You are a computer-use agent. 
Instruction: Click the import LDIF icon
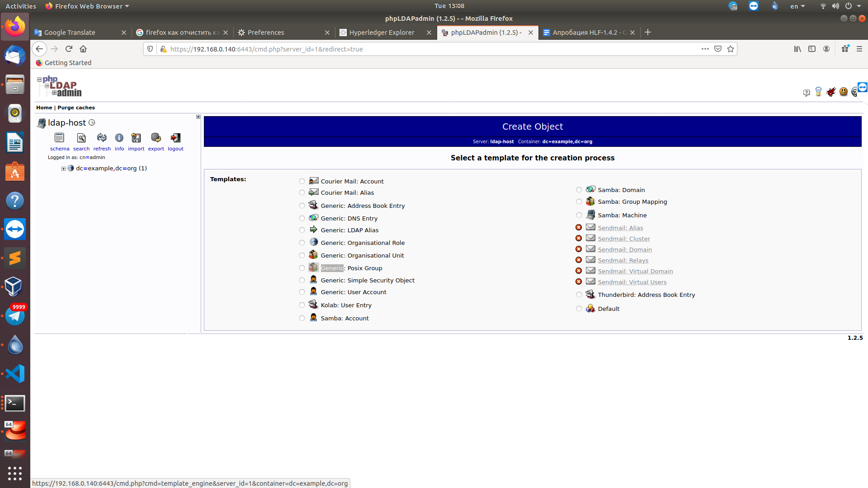(x=136, y=138)
